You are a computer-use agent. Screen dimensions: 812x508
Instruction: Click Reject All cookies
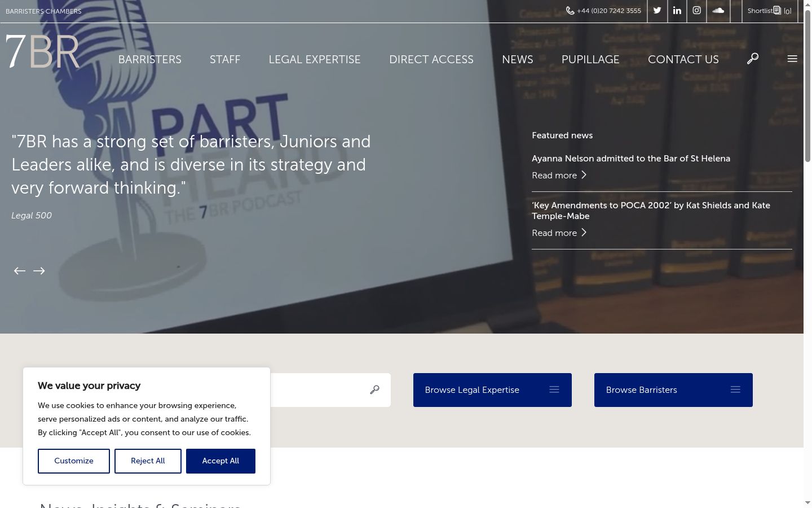tap(148, 461)
